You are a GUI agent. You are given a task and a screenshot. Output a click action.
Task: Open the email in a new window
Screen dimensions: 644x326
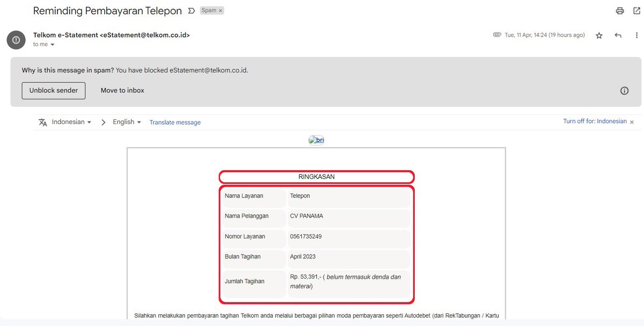pos(636,11)
